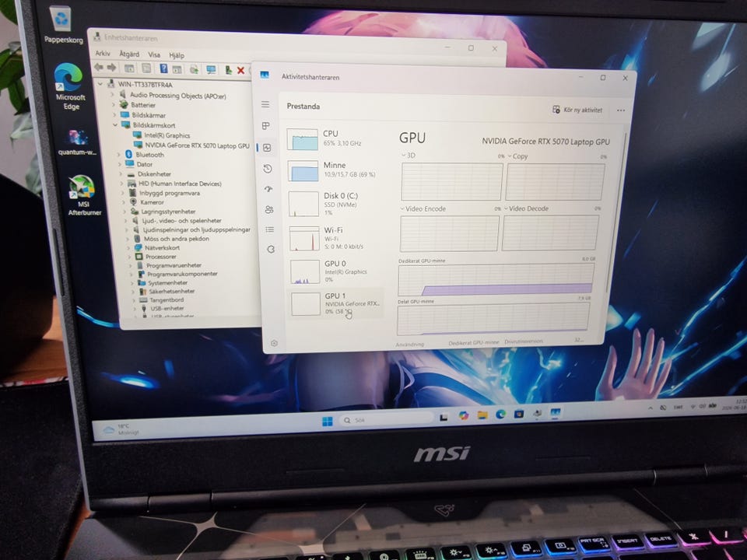Expand Audio Processing Objects (APO:er) category
Viewport: 747px width, 560px height.
[113, 94]
